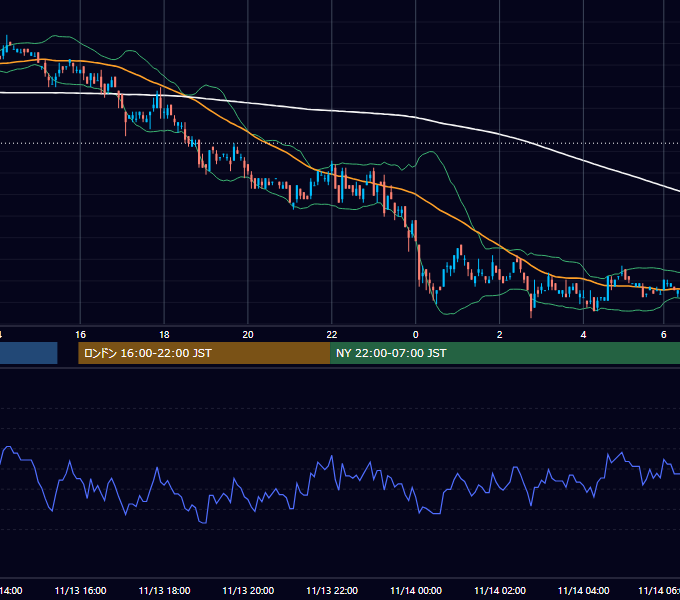The image size is (680, 600).
Task: Click the NY 22:00-07:00 JST session bar
Action: coord(505,353)
